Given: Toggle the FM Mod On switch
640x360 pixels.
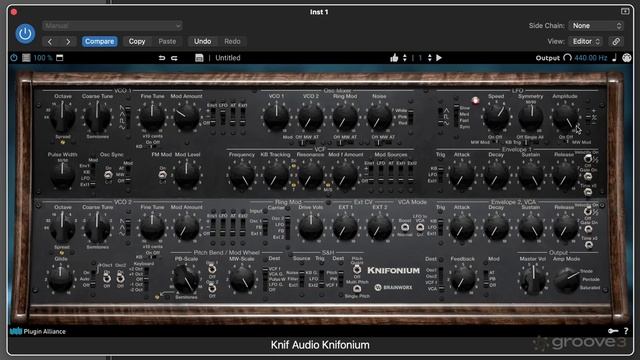Looking at the screenshot, I should pos(162,175).
